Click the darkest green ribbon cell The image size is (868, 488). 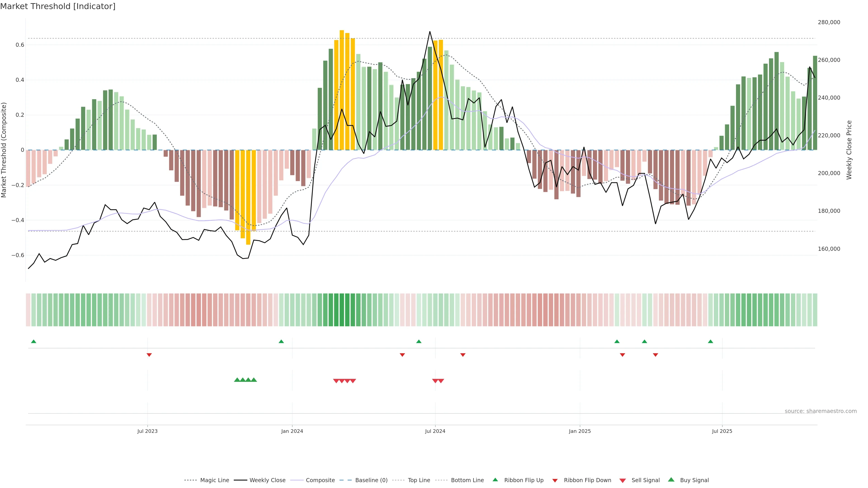pos(342,310)
